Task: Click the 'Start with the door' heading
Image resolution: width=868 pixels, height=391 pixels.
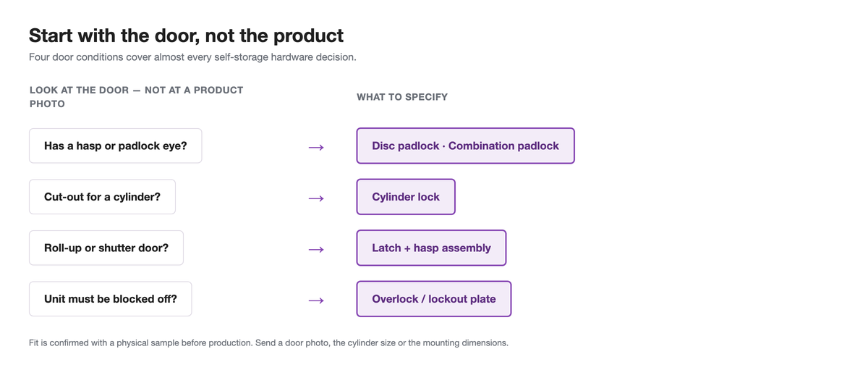Action: pos(186,35)
